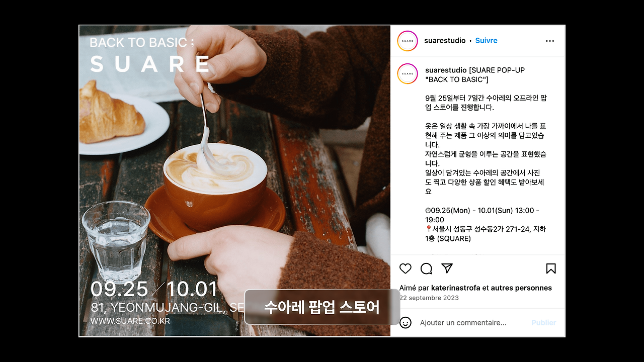Save post using the bookmark icon
The image size is (644, 362).
(551, 268)
